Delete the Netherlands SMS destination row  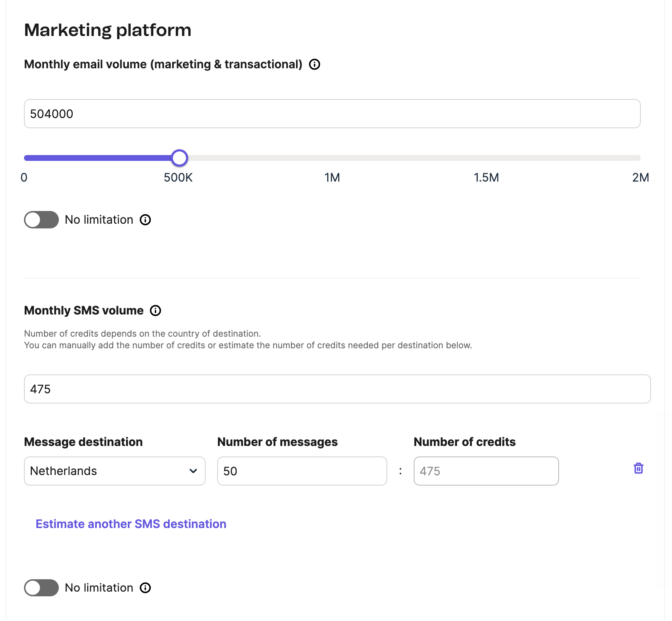coord(638,468)
